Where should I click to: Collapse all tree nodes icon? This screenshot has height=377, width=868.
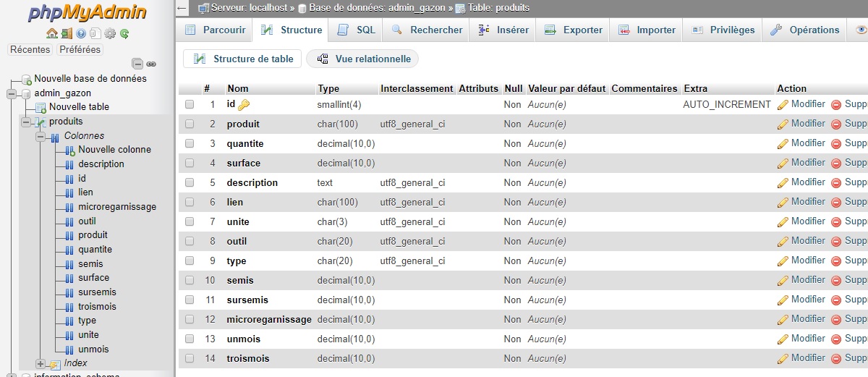[x=137, y=64]
